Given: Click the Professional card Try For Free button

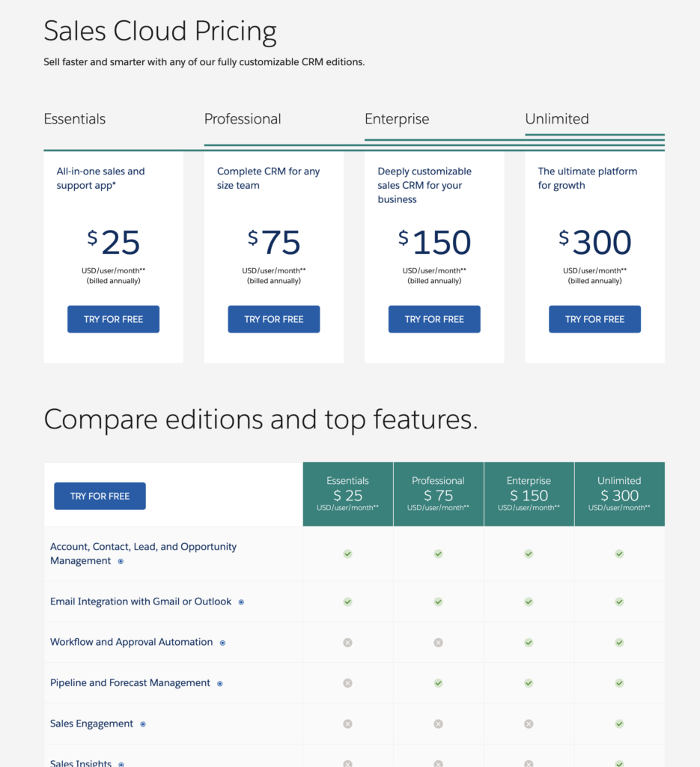Looking at the screenshot, I should 274,319.
